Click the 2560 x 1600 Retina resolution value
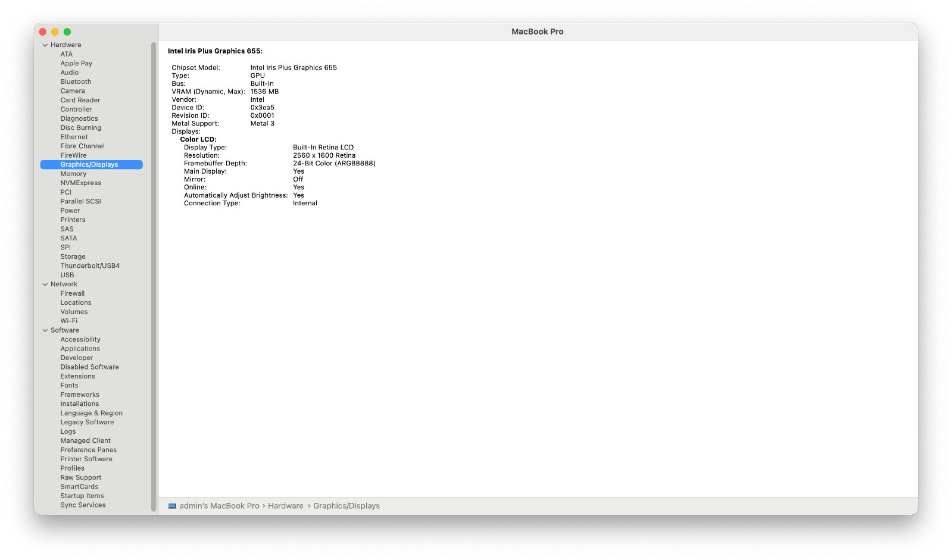This screenshot has height=560, width=952. click(324, 156)
